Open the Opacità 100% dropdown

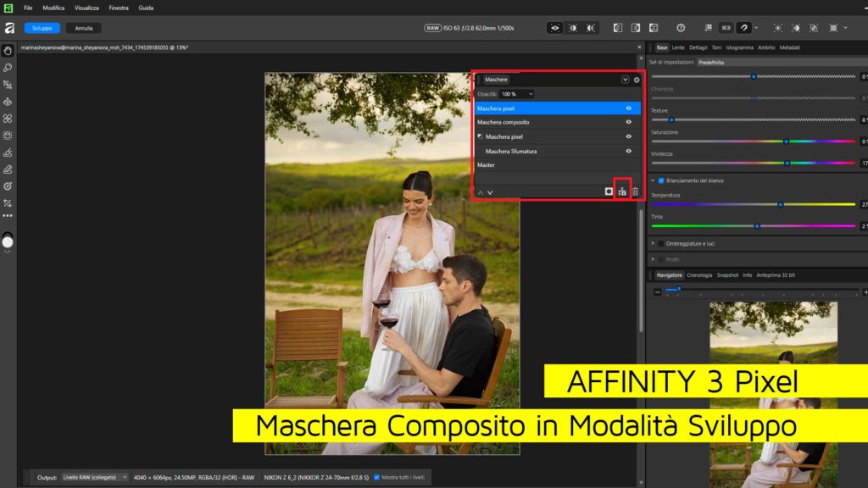coord(516,94)
